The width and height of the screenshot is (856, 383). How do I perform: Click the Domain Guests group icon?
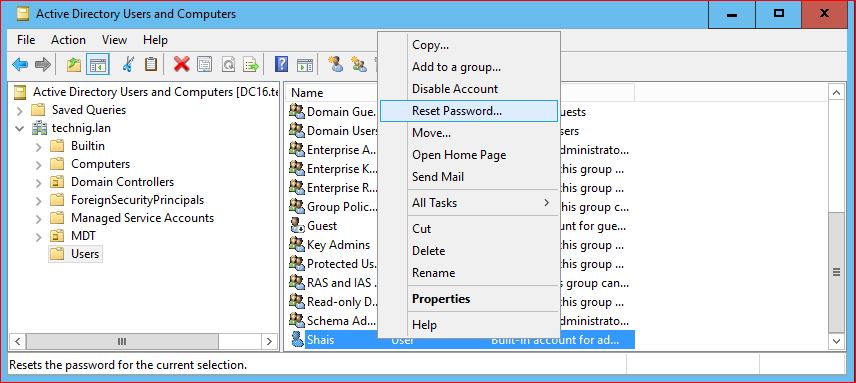pos(296,111)
